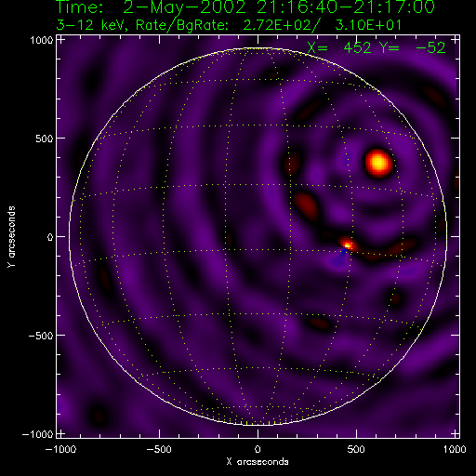Click the 'X arcseconds' axis title

coord(258,462)
